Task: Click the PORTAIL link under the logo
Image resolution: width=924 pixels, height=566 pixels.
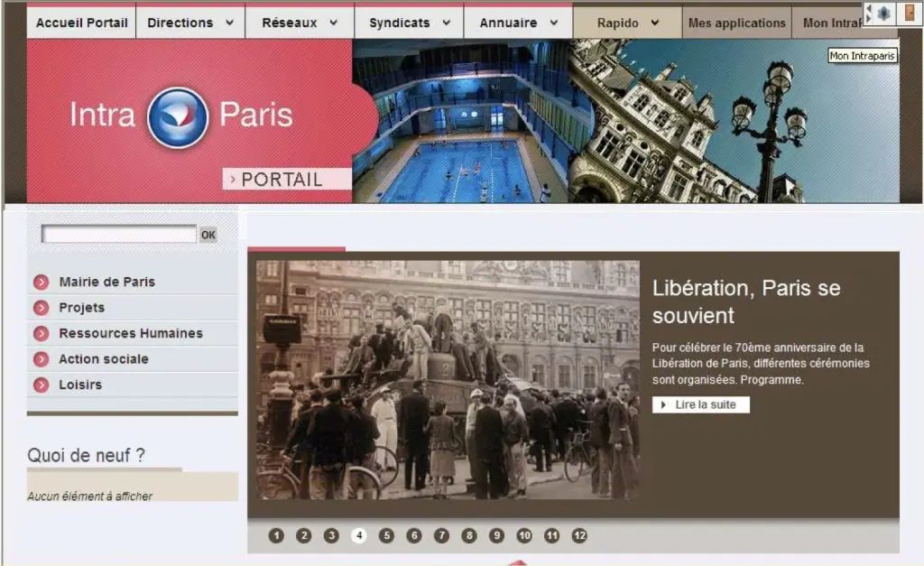Action: click(x=287, y=180)
